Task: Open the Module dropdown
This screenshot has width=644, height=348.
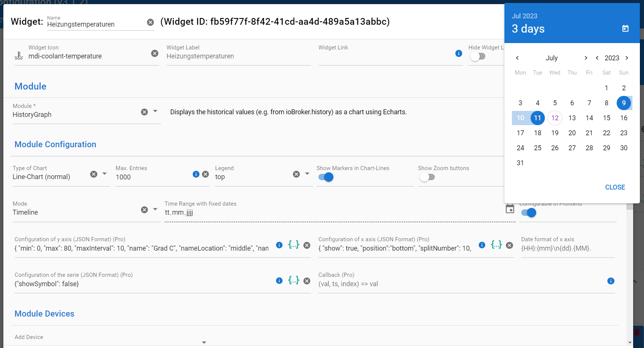Action: click(x=155, y=111)
